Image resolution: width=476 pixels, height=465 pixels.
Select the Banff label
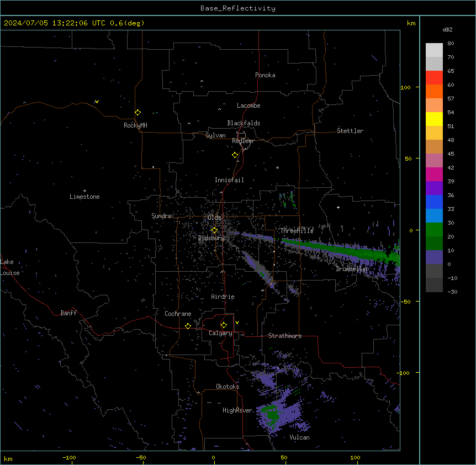pos(68,313)
